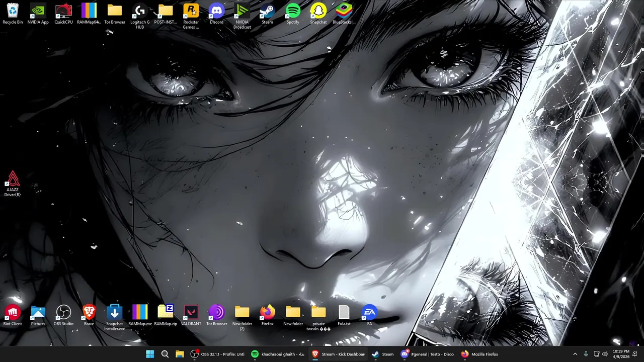Select the Snapchat Installer.exe file
This screenshot has height=362, width=644.
point(115,318)
